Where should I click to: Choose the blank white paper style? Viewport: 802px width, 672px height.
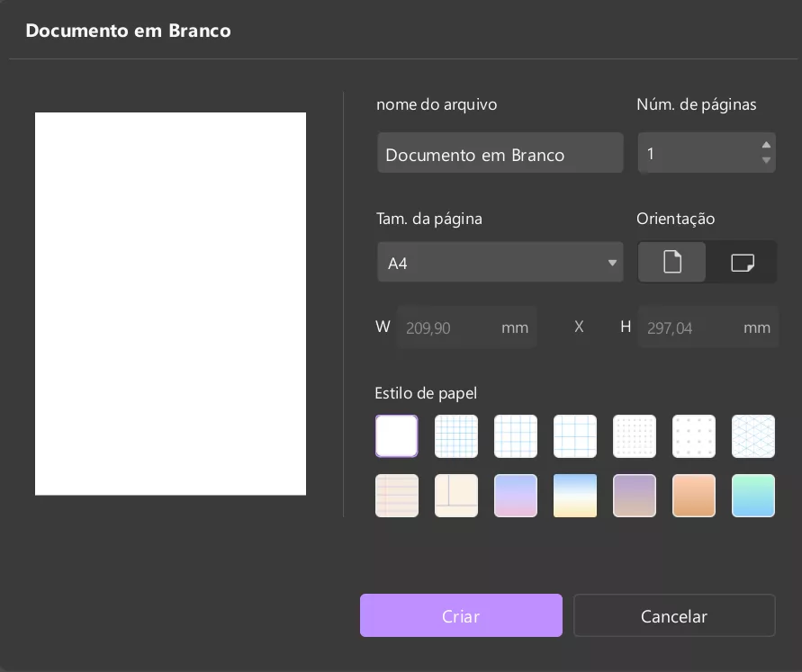click(x=397, y=436)
